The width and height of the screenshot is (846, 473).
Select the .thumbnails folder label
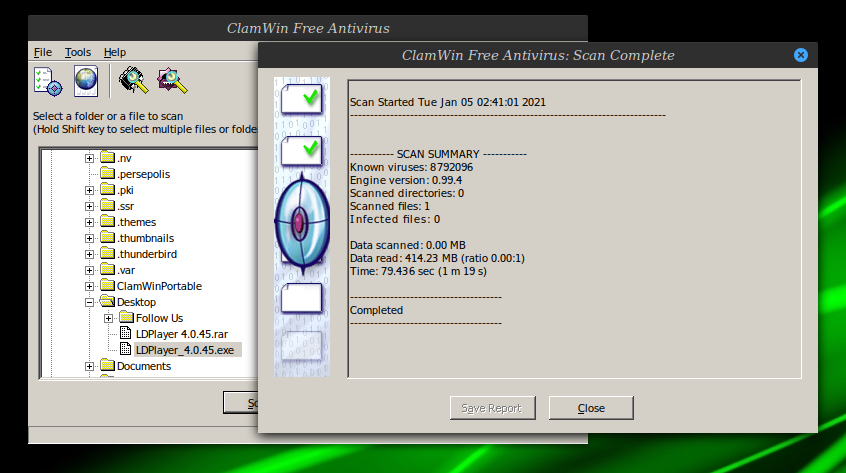[146, 238]
